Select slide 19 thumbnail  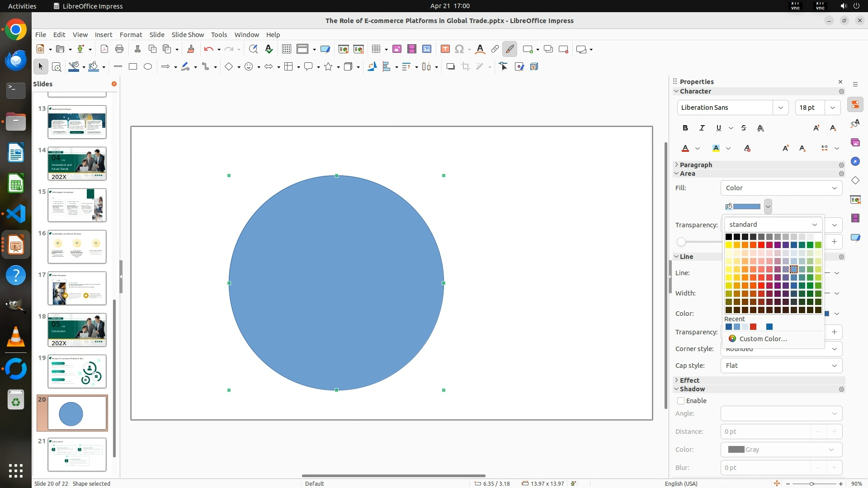[77, 371]
